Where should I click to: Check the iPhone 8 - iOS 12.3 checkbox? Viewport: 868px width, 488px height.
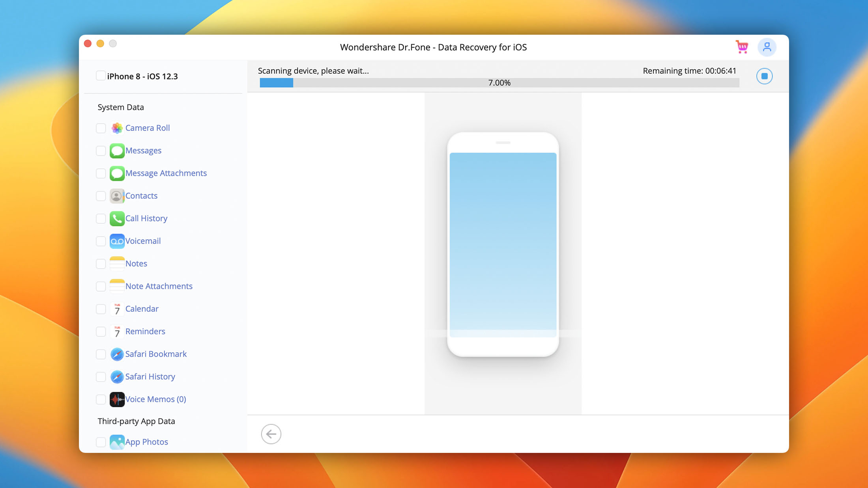coord(101,76)
